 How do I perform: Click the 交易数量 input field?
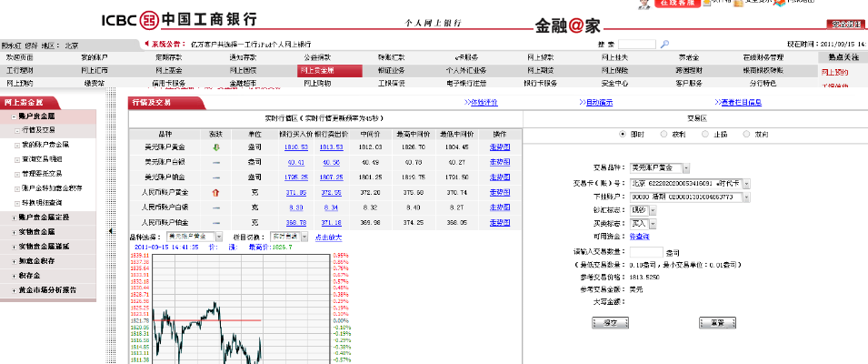645,252
